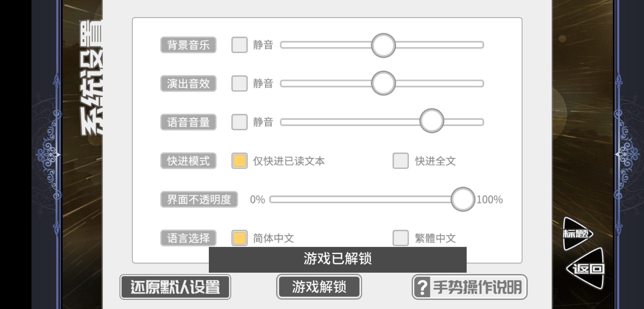Click the 语音音量 slider knob

tap(432, 121)
